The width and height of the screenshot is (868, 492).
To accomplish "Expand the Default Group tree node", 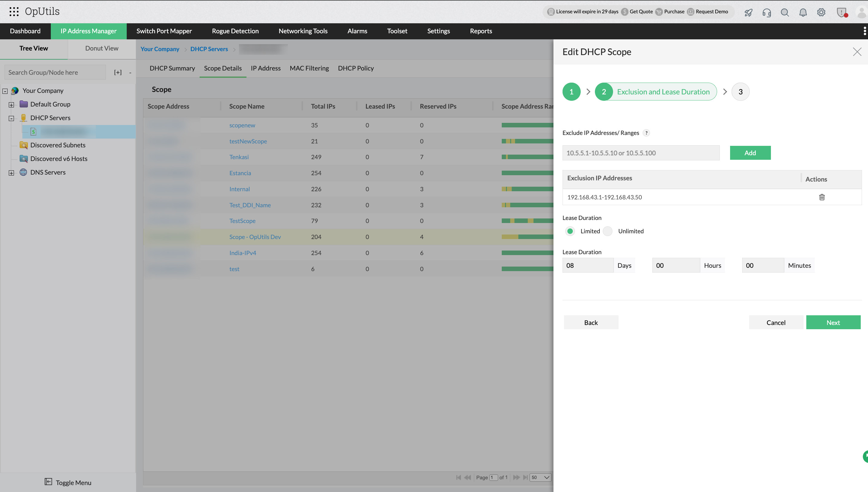I will 11,105.
